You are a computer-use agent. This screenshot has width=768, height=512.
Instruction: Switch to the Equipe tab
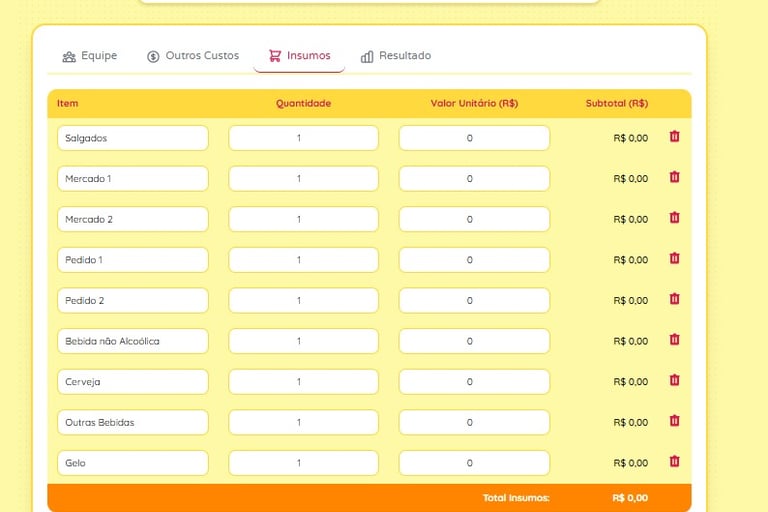(x=90, y=56)
